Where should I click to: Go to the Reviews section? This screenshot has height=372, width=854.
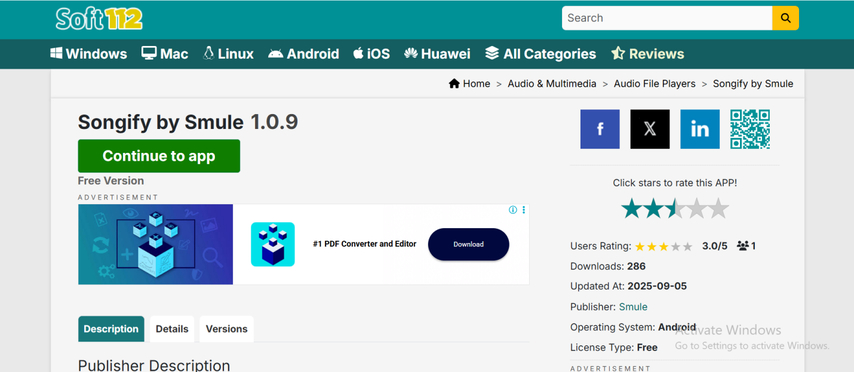pos(648,54)
